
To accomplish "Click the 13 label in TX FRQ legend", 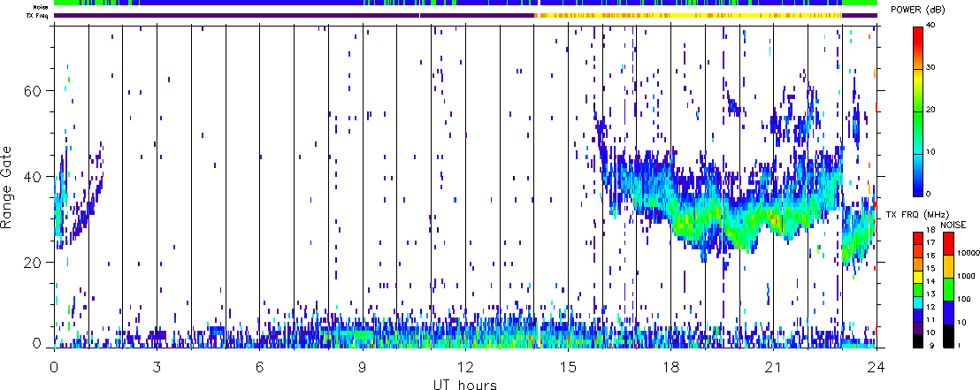I will click(x=931, y=294).
